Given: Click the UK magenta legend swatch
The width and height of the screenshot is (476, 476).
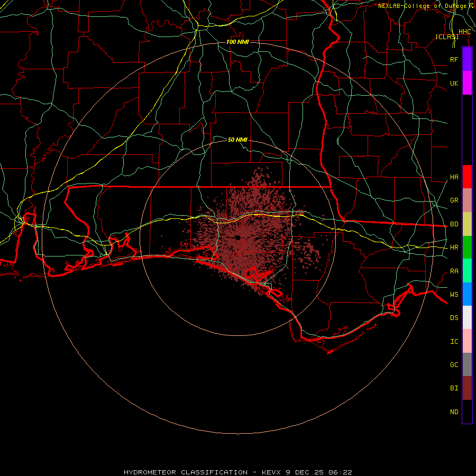Looking at the screenshot, I should [x=467, y=83].
